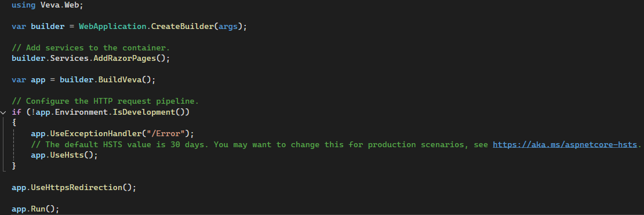Click the app.Run() statement

[x=35, y=209]
